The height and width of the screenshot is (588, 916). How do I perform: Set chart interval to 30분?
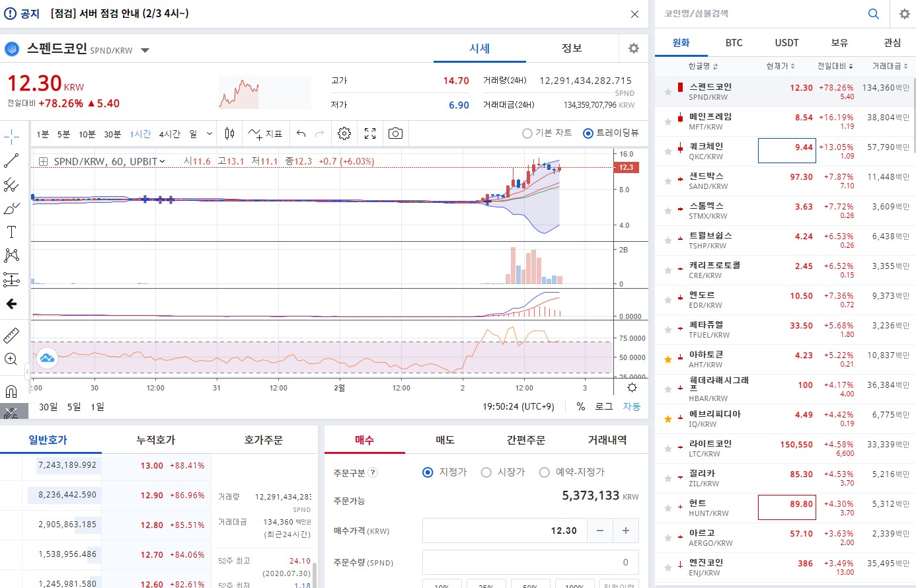112,134
